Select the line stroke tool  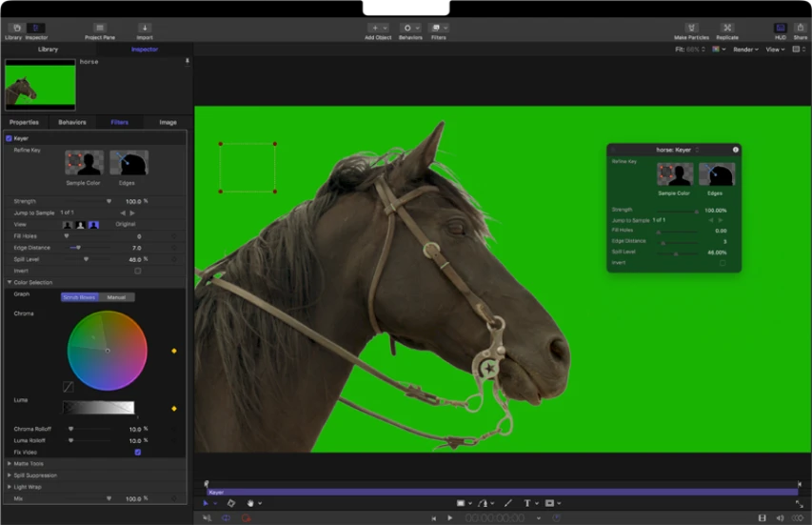point(508,503)
